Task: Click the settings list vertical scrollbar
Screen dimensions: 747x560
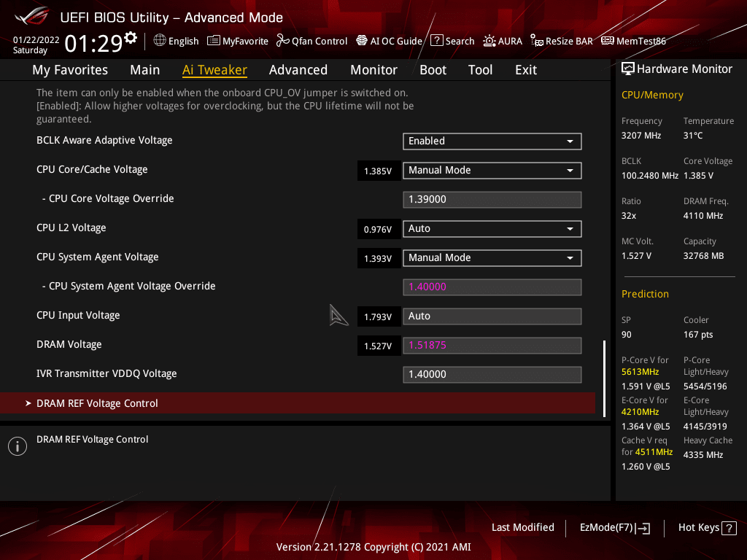Action: click(604, 378)
